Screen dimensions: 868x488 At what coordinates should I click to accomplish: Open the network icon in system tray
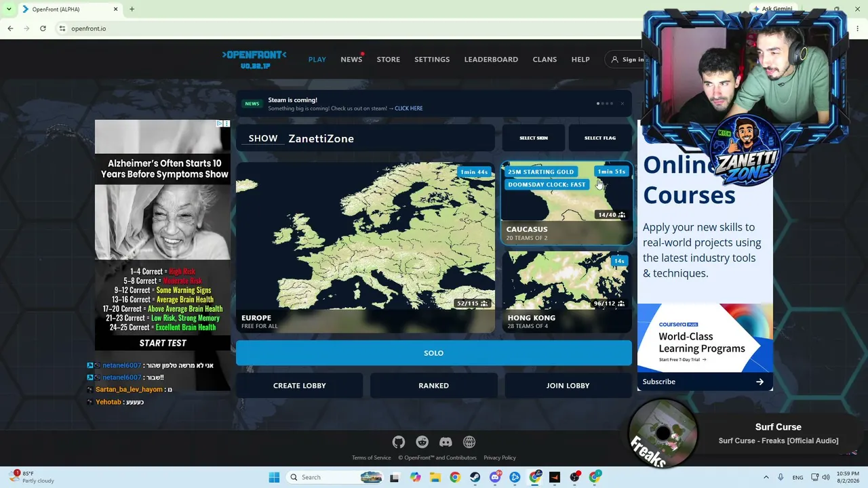click(x=814, y=477)
